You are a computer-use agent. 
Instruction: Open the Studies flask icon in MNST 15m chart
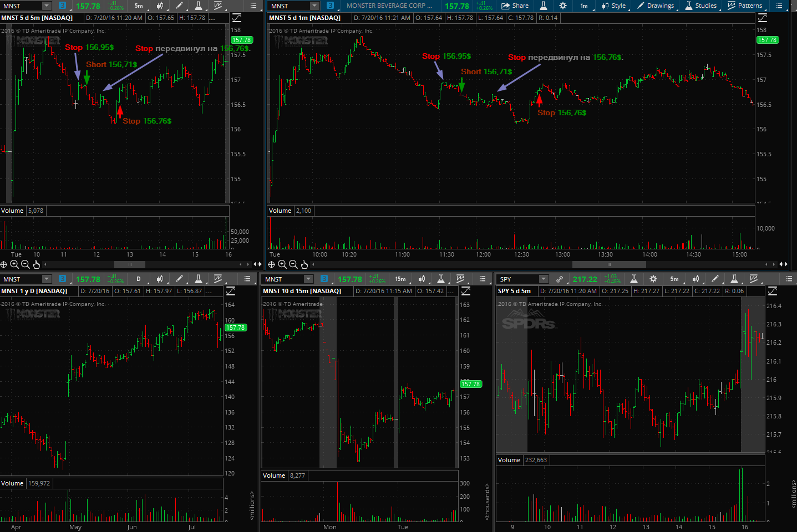441,279
